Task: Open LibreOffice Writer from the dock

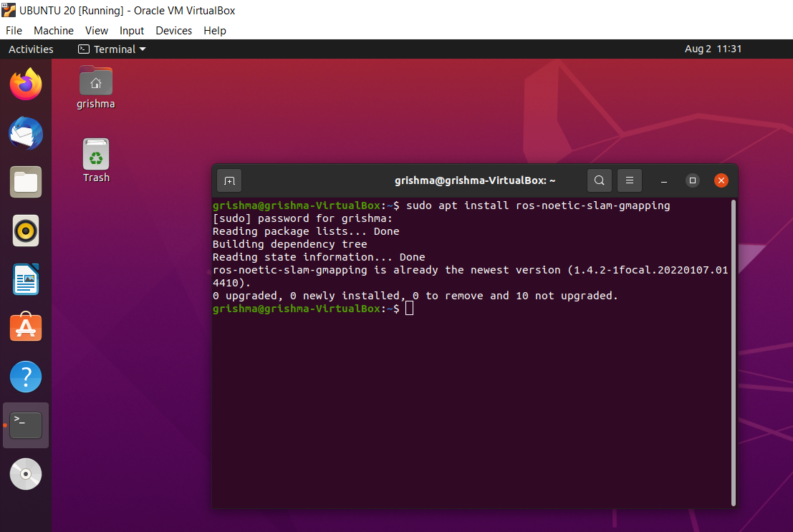Action: [x=26, y=279]
